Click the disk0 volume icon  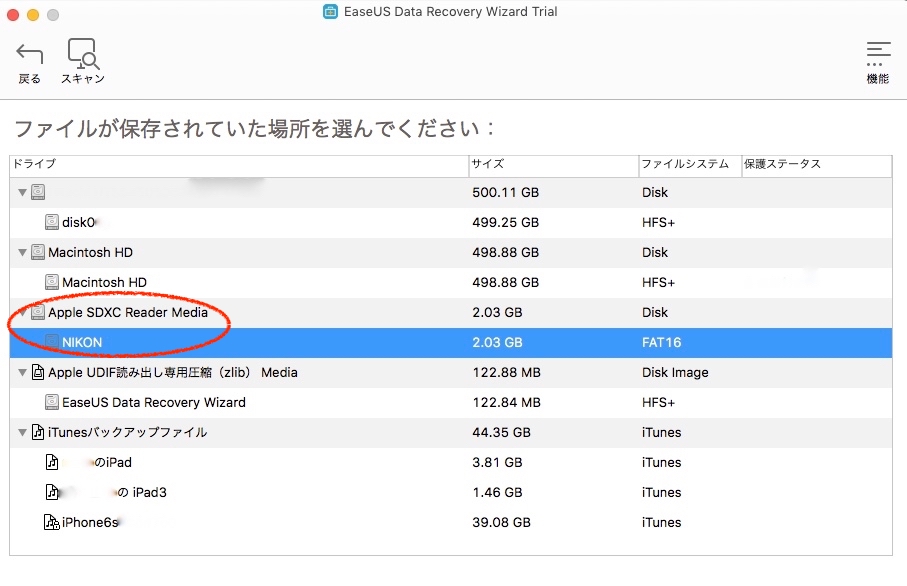click(51, 222)
